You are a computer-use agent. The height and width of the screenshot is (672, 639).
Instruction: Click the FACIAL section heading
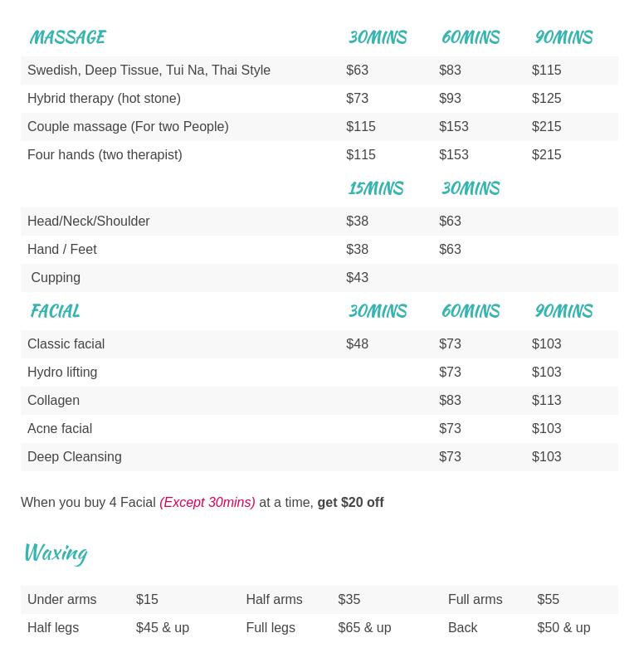tap(55, 311)
